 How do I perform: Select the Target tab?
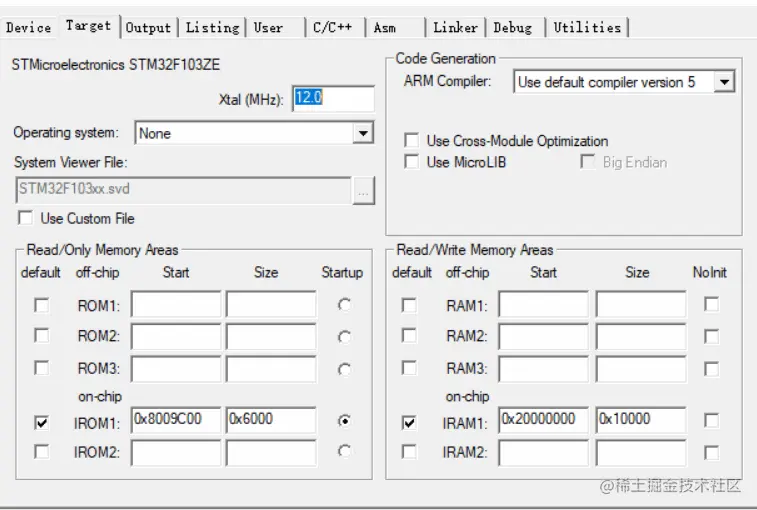click(x=89, y=26)
